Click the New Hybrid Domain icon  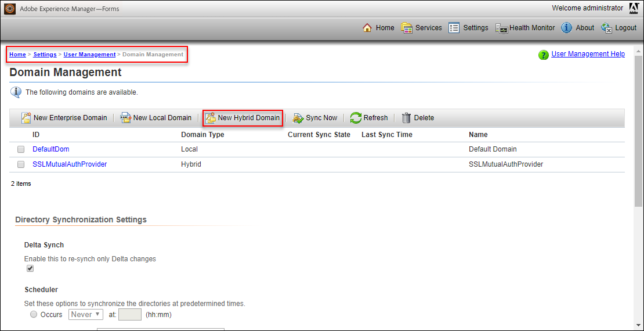coord(211,118)
